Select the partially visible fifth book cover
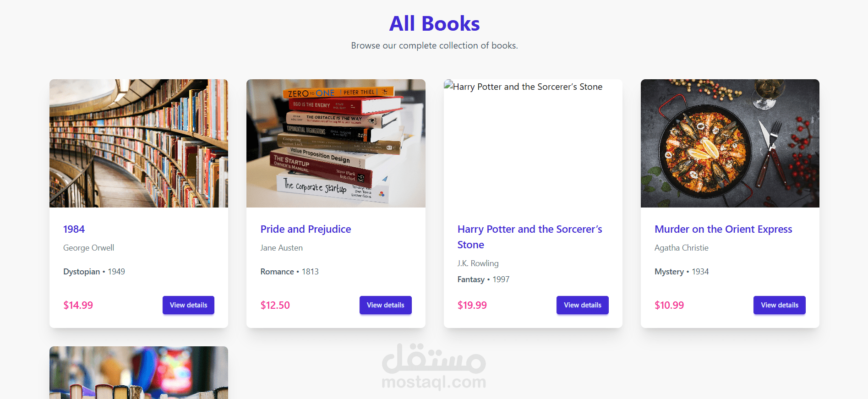868x399 pixels. click(x=139, y=372)
